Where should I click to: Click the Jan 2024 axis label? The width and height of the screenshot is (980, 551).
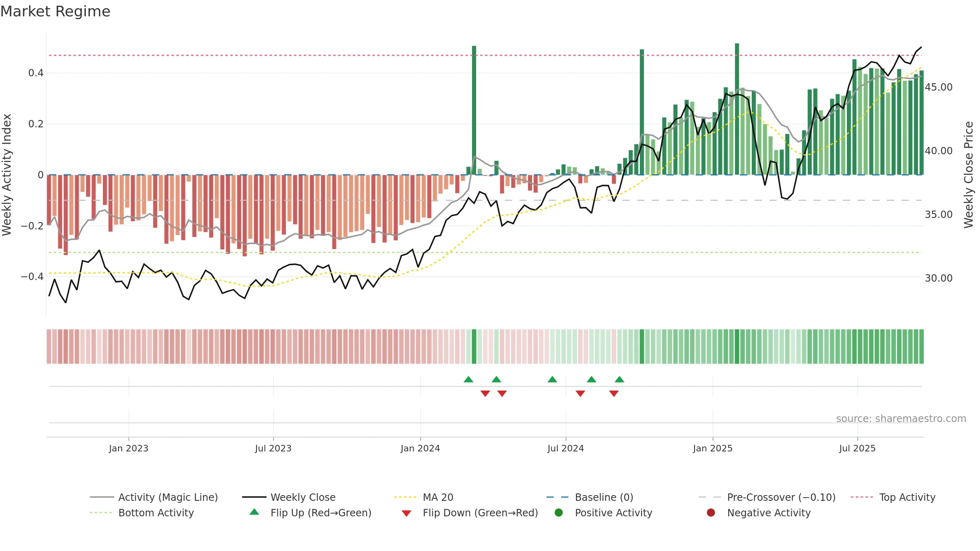pyautogui.click(x=420, y=448)
